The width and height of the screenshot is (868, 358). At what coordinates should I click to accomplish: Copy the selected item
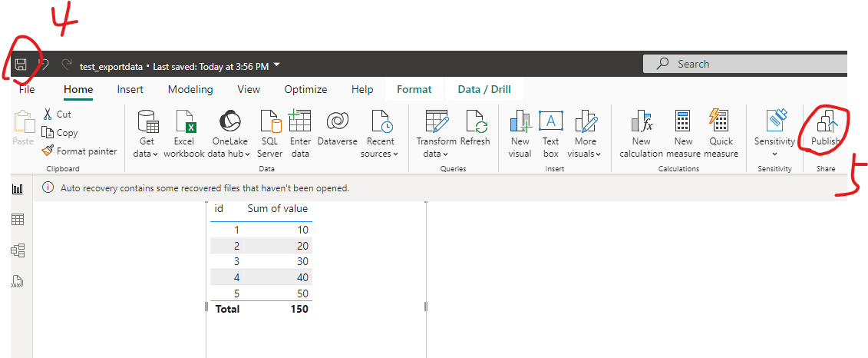pos(60,132)
